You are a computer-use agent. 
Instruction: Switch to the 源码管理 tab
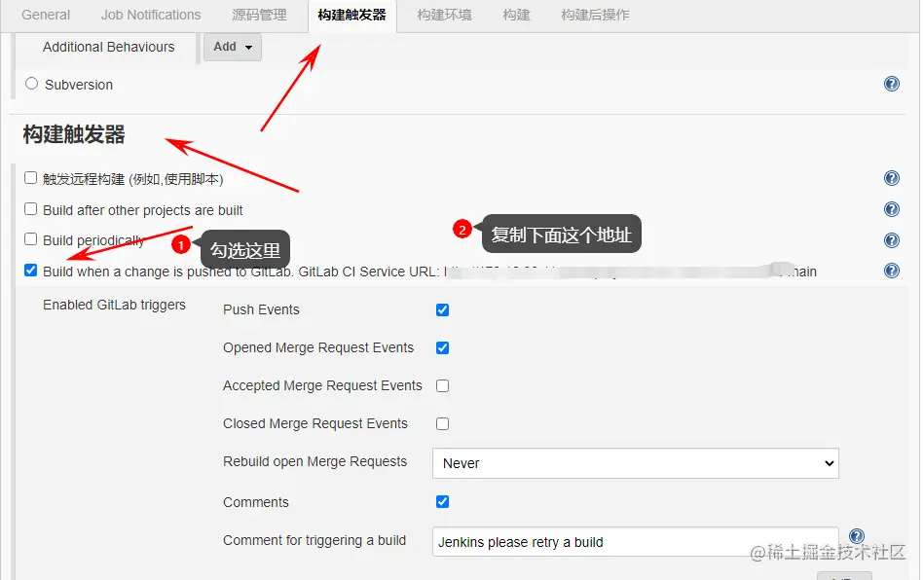tap(259, 15)
